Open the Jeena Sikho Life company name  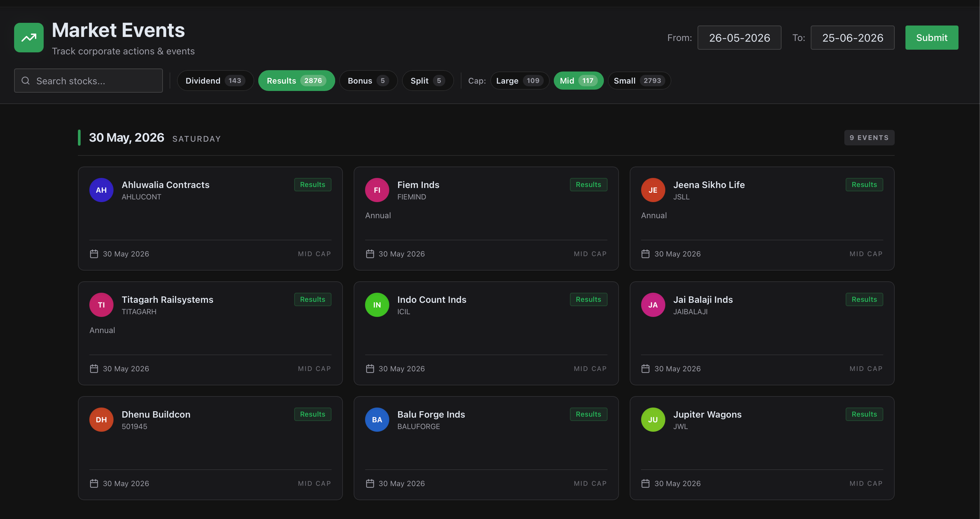pyautogui.click(x=709, y=185)
